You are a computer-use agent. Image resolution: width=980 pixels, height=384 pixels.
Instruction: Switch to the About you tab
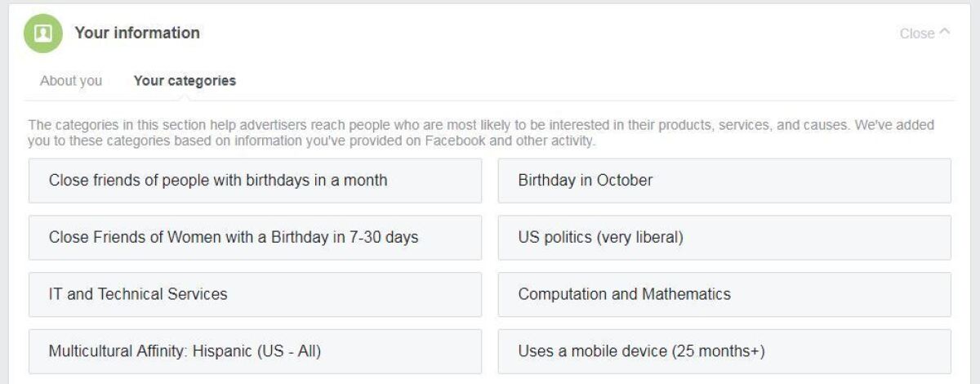click(71, 81)
